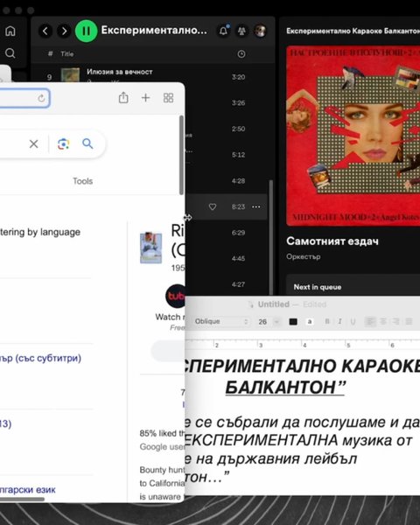Sort tracks by duration clock icon
Screen dimensions: 420x525
click(x=241, y=54)
